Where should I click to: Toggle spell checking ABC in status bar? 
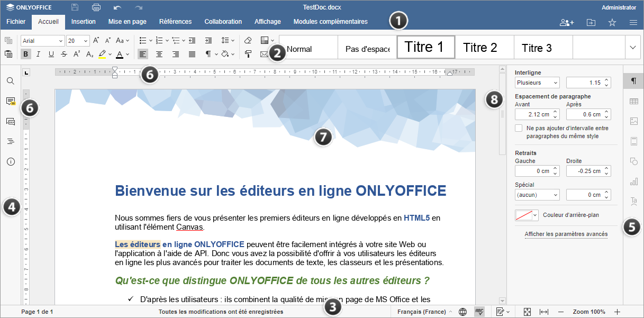pyautogui.click(x=479, y=312)
